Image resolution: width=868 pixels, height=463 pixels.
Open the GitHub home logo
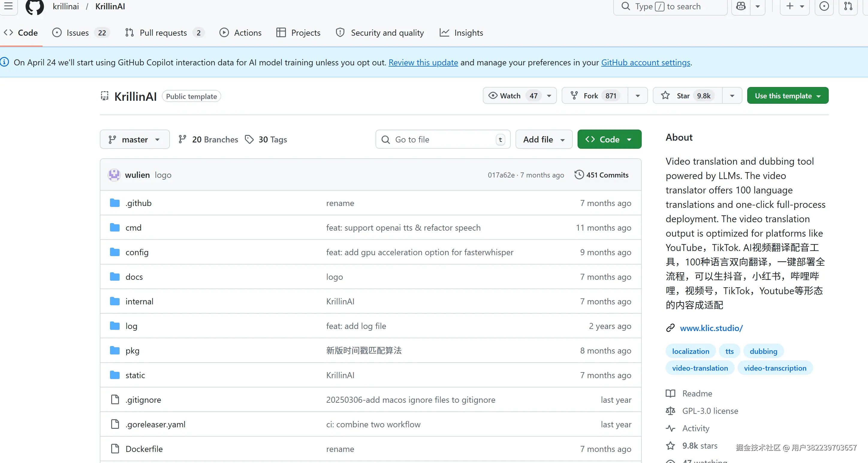point(34,6)
